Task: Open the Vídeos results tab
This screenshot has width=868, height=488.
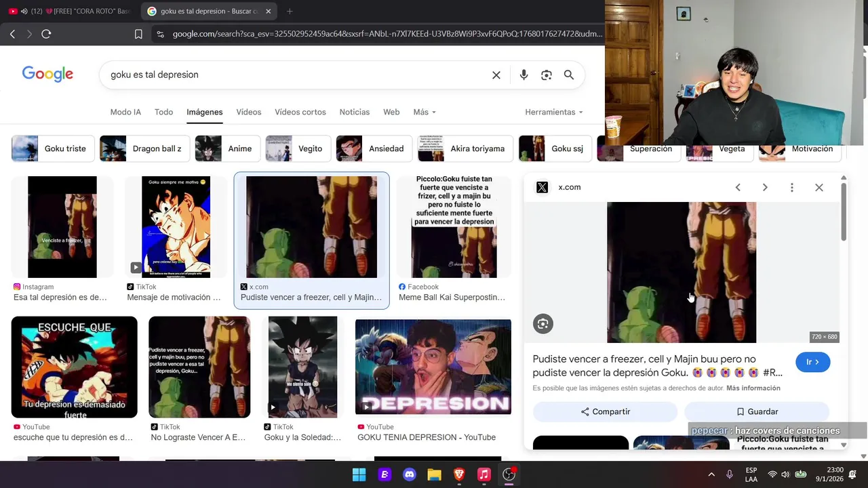Action: point(248,112)
